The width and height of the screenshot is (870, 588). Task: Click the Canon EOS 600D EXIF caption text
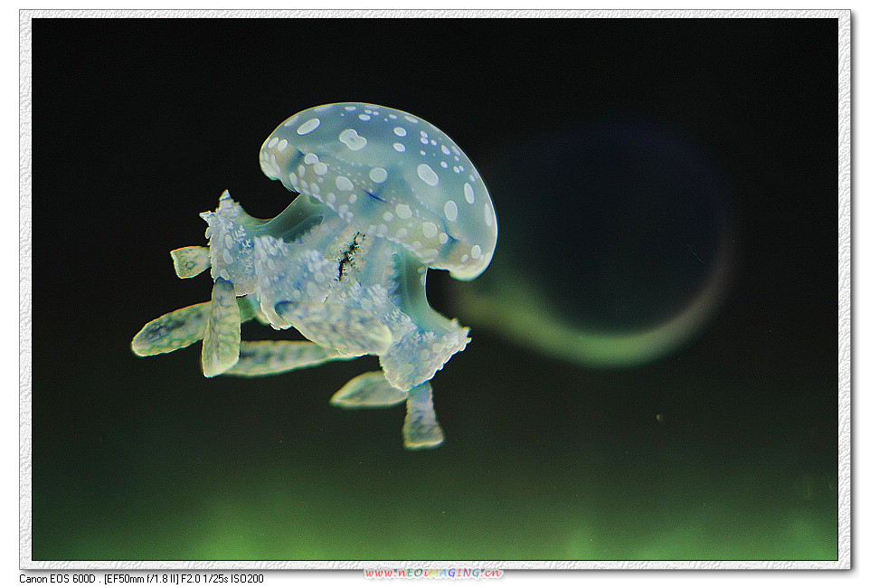pyautogui.click(x=141, y=579)
